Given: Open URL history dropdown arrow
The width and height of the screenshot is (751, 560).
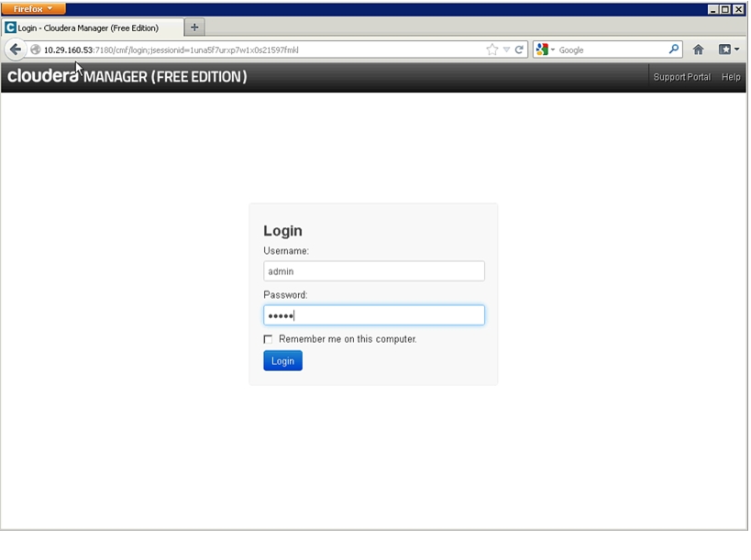Looking at the screenshot, I should pyautogui.click(x=506, y=49).
